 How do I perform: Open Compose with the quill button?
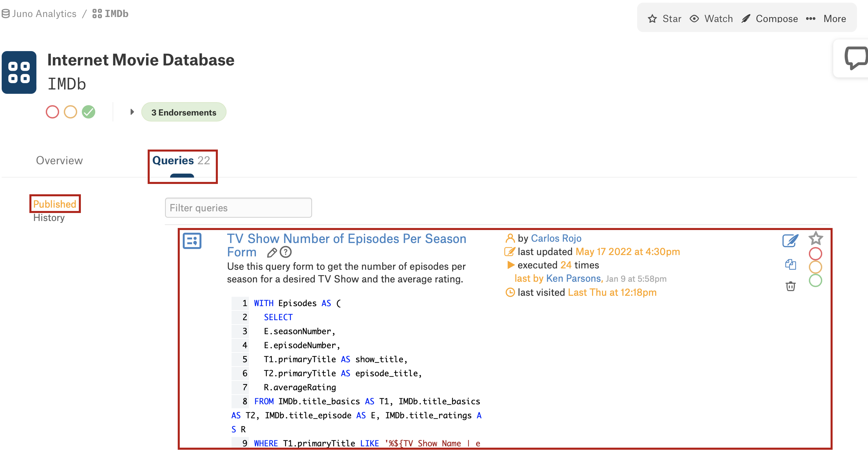coord(769,18)
